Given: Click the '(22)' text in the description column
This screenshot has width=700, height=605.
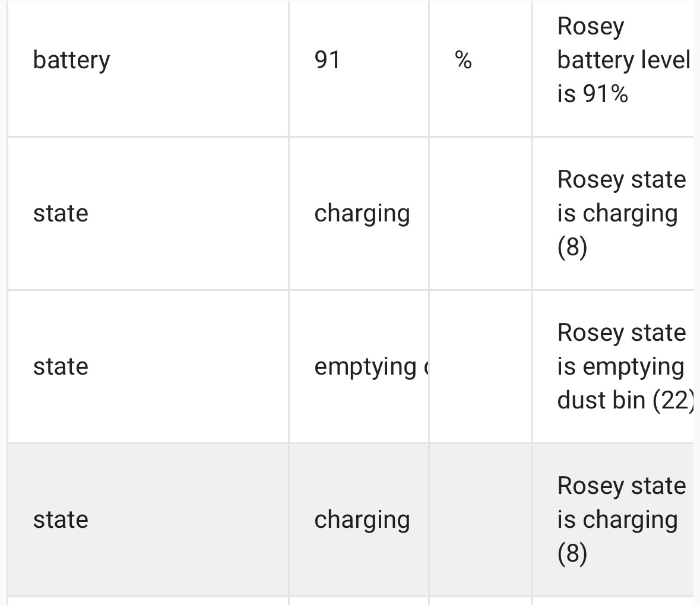Looking at the screenshot, I should [673, 400].
